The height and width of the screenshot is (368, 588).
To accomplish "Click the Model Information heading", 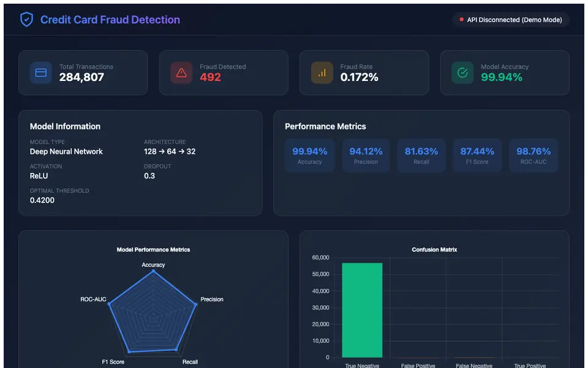I will 66,126.
